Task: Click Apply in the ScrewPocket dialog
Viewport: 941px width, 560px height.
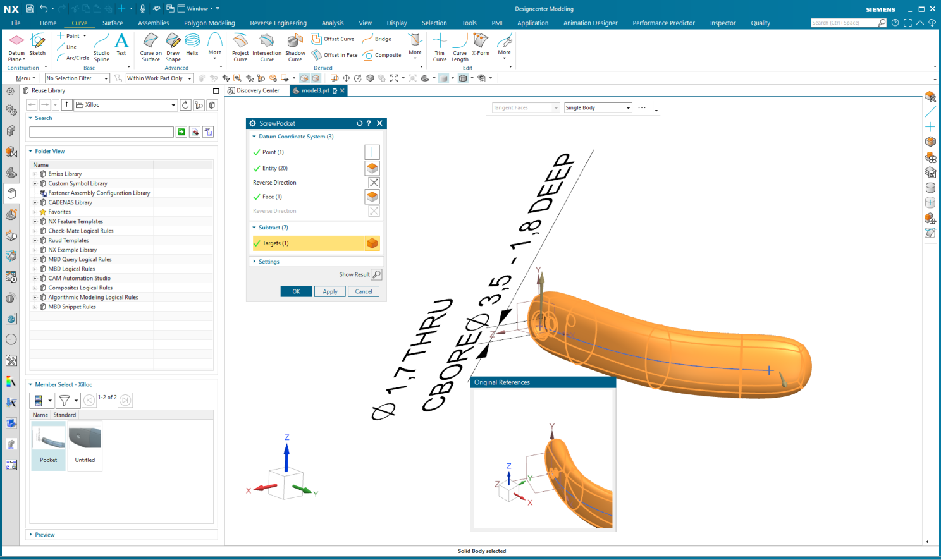Action: pyautogui.click(x=329, y=291)
